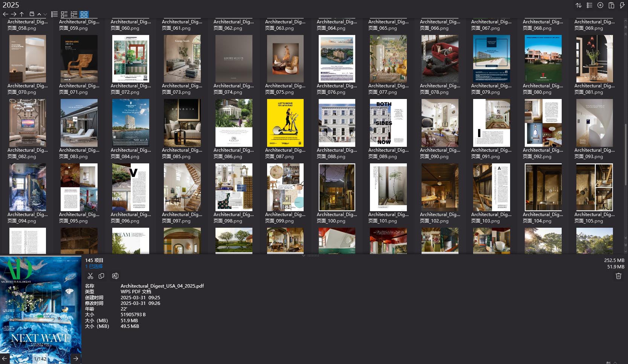628x364 pixels.
Task: Expand the down chevron next to up arrow
Action: point(45,14)
